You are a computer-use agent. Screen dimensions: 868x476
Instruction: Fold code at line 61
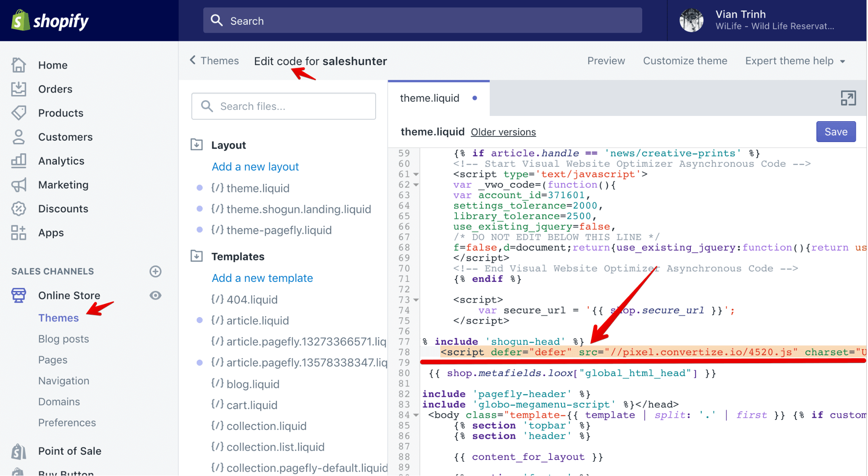pos(416,175)
